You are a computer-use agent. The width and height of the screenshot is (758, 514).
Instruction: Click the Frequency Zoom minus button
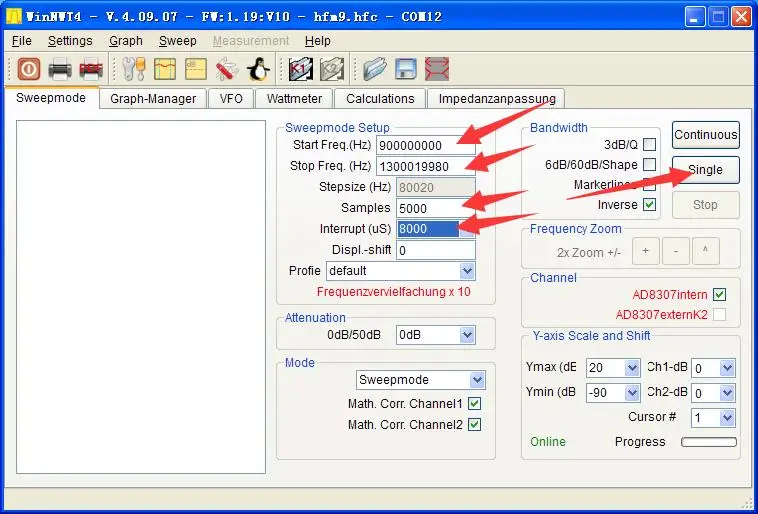[676, 251]
